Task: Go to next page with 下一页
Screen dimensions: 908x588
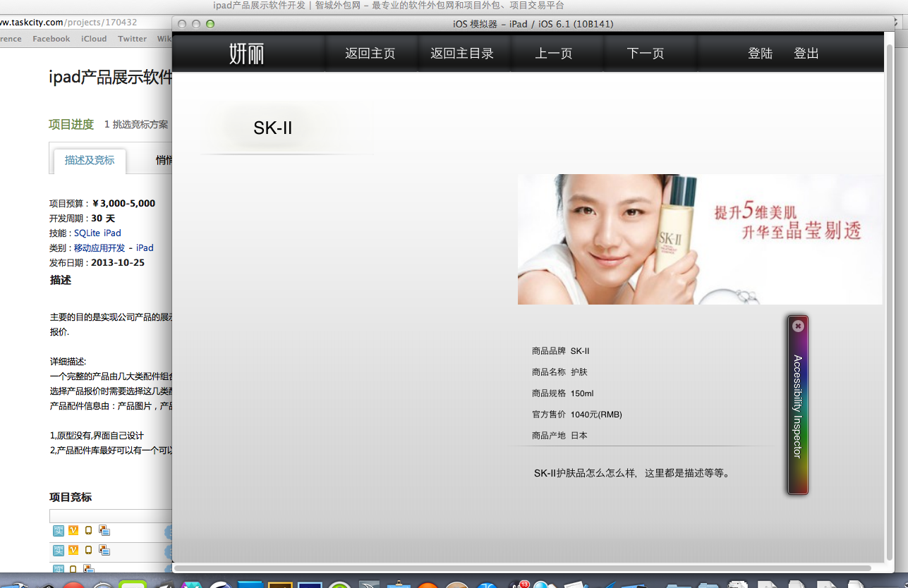Action: click(646, 54)
